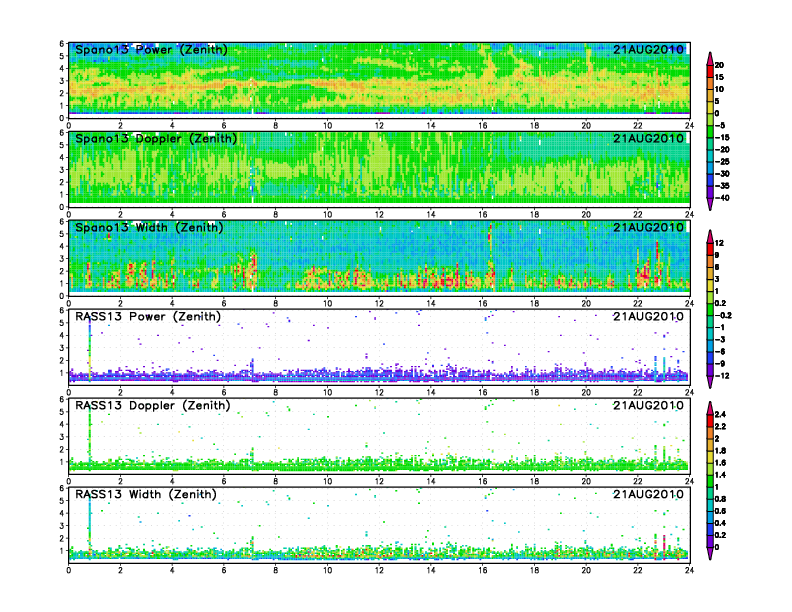Viewport: 792px width, 612px height.
Task: Click the tall vertical spike in RASS13 Power panel
Action: tap(90, 351)
